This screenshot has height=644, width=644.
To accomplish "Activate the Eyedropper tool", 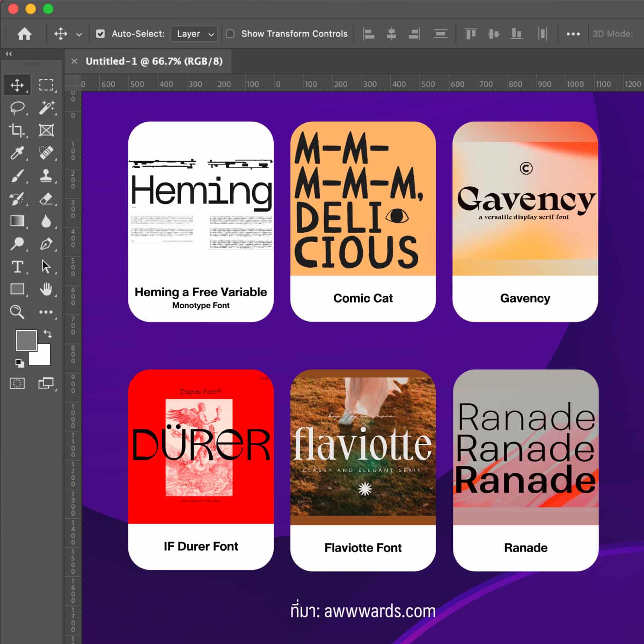I will (x=17, y=153).
